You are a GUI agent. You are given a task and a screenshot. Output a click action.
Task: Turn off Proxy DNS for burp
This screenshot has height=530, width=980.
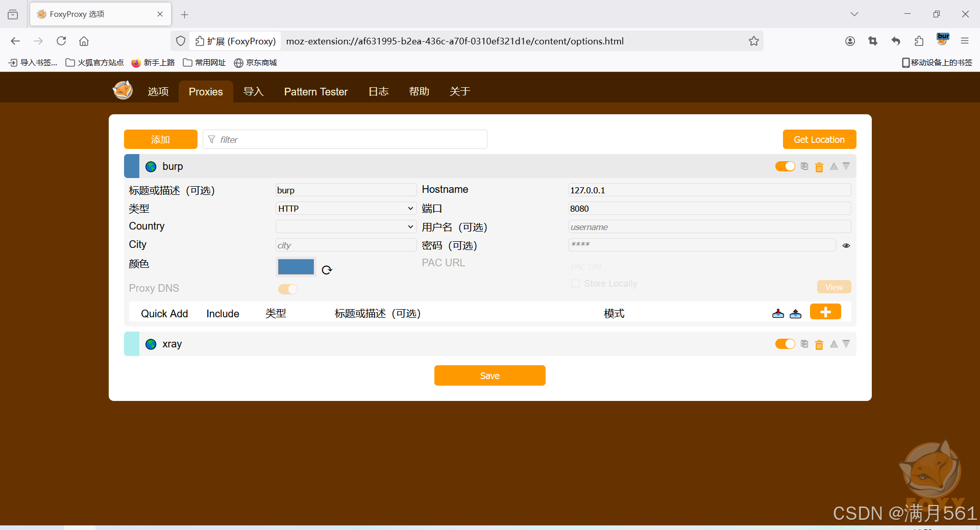288,289
